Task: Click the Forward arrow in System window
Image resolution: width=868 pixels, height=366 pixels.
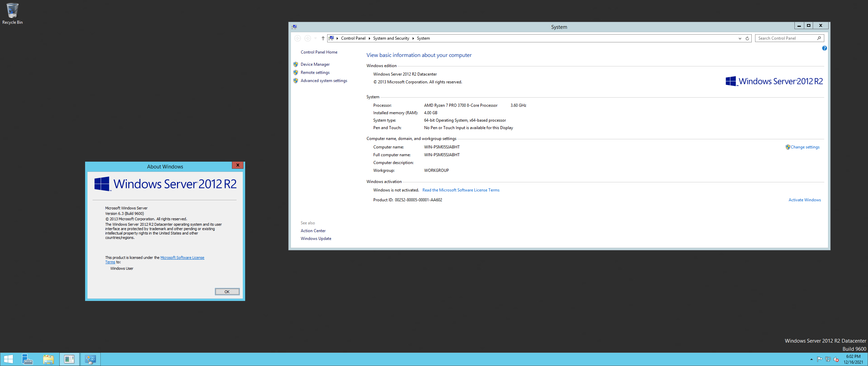Action: pyautogui.click(x=308, y=38)
